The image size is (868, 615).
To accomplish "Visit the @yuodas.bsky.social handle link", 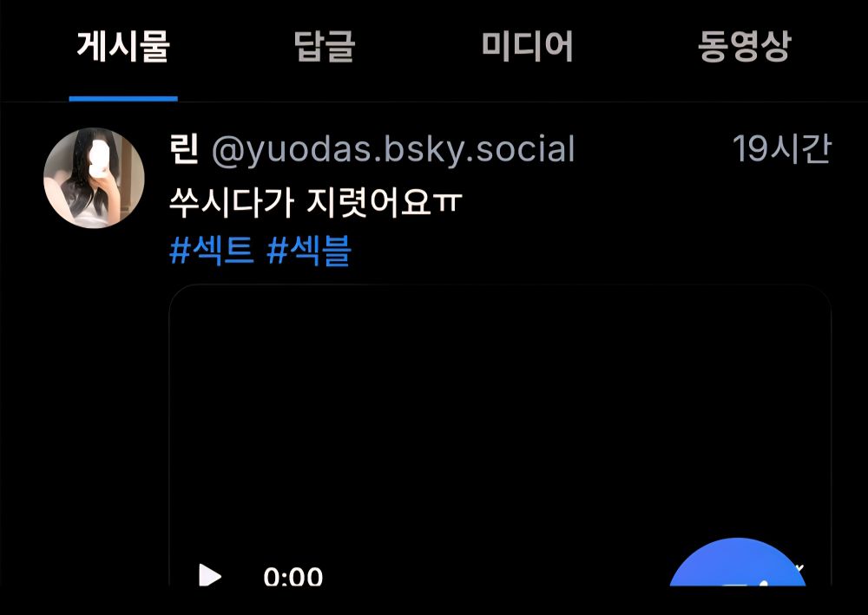I will (x=393, y=149).
